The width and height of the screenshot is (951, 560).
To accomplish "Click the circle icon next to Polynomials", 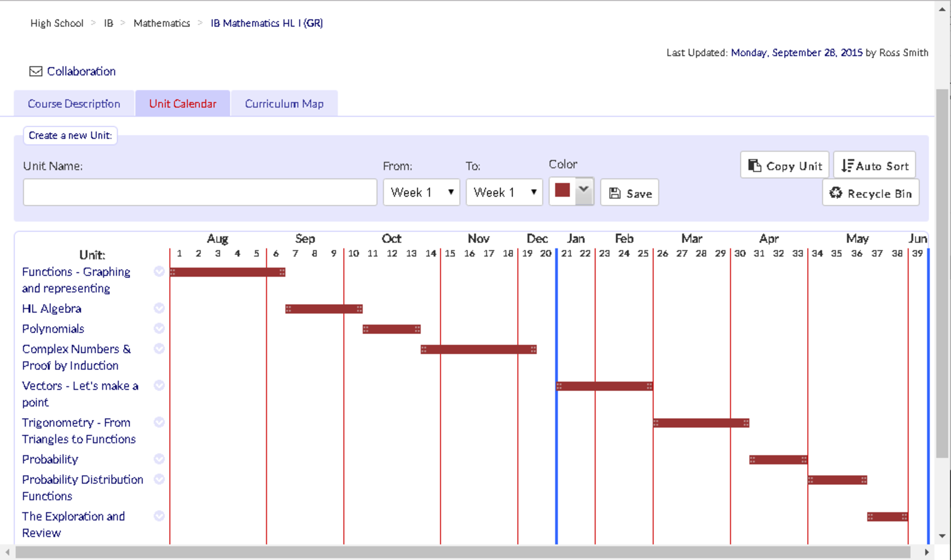I will [x=159, y=328].
